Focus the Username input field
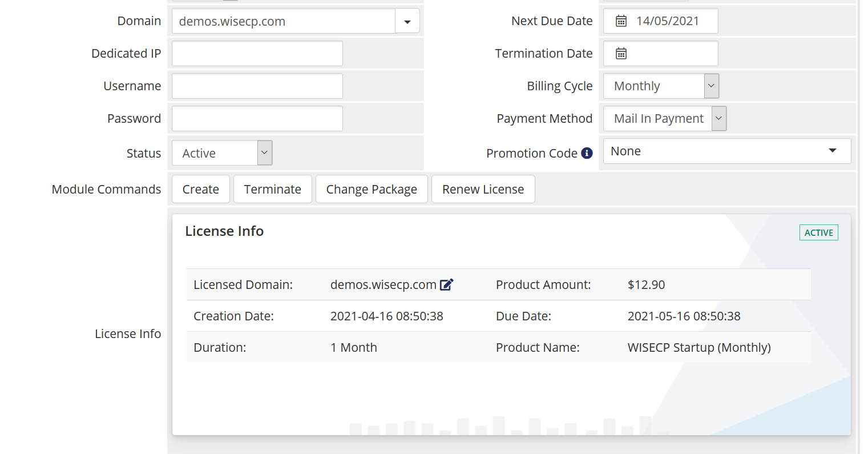Screen dimensions: 868x454 click(x=257, y=86)
